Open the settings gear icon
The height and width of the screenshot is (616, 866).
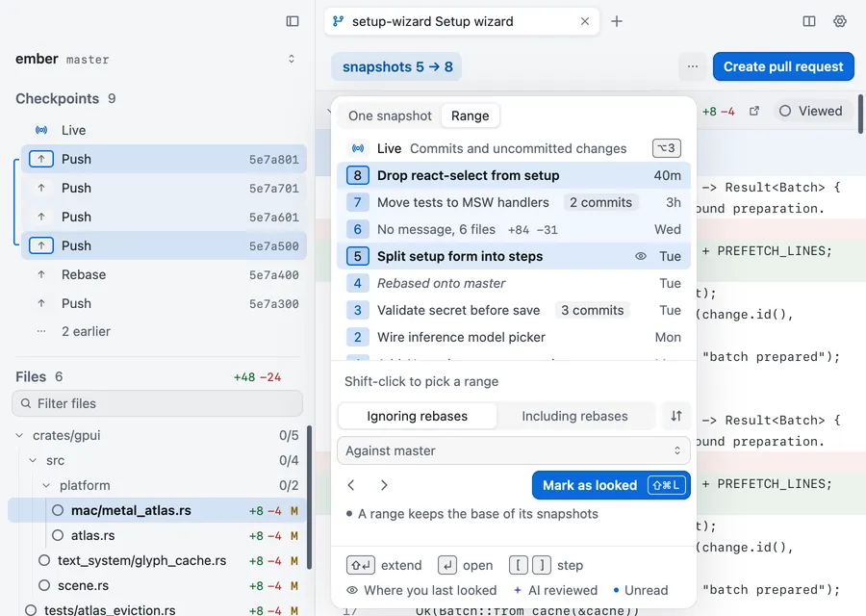pyautogui.click(x=839, y=21)
